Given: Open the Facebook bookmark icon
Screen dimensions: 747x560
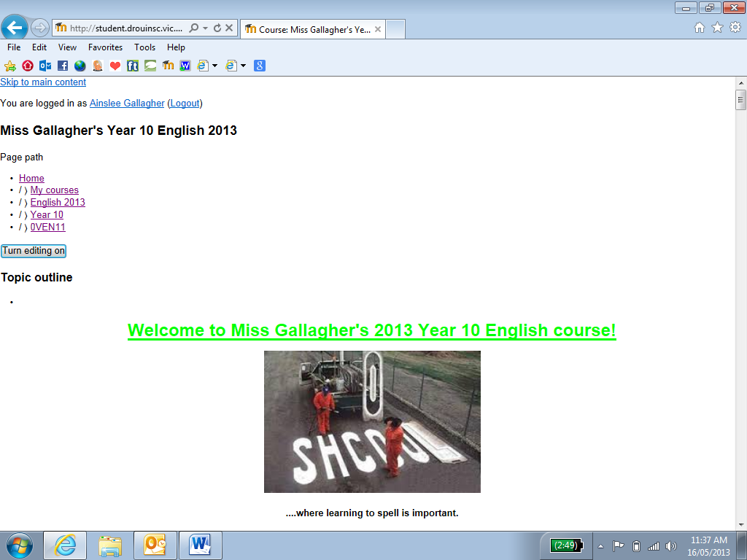Looking at the screenshot, I should pyautogui.click(x=63, y=66).
